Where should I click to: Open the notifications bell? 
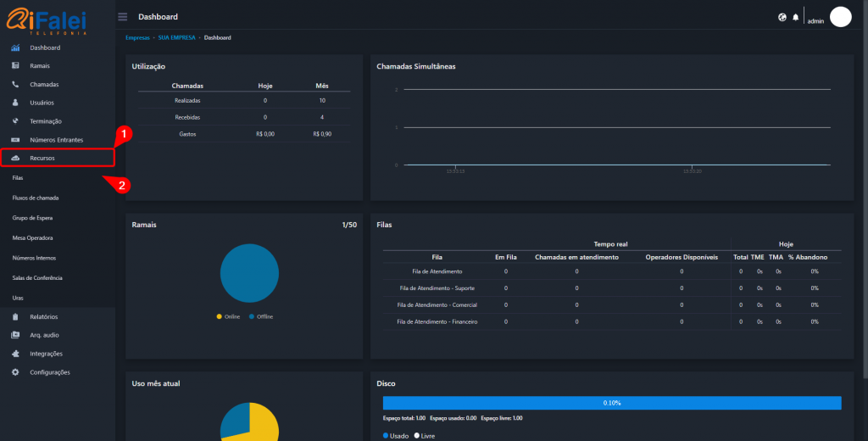tap(795, 17)
